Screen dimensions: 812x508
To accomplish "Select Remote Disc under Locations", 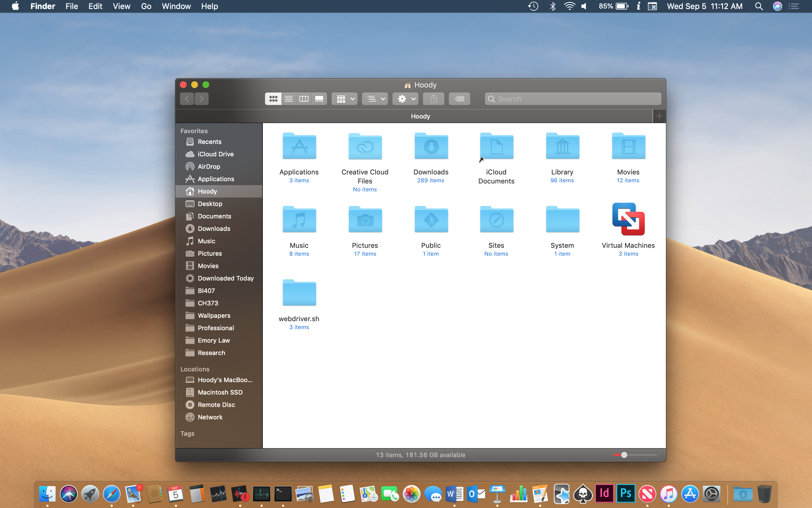I will pos(219,405).
